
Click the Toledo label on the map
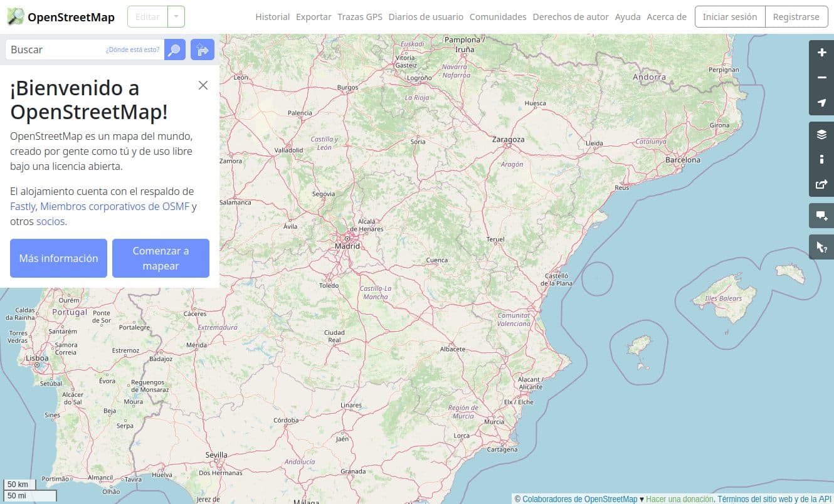pos(329,285)
